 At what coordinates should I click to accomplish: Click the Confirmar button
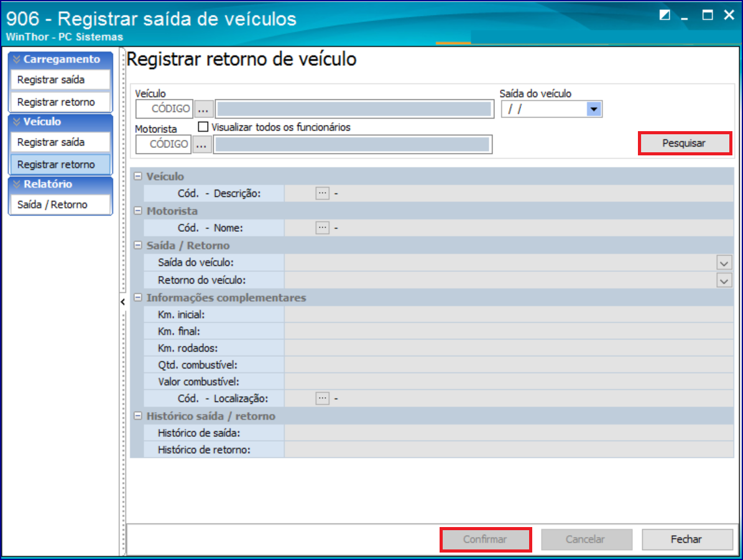point(485,539)
